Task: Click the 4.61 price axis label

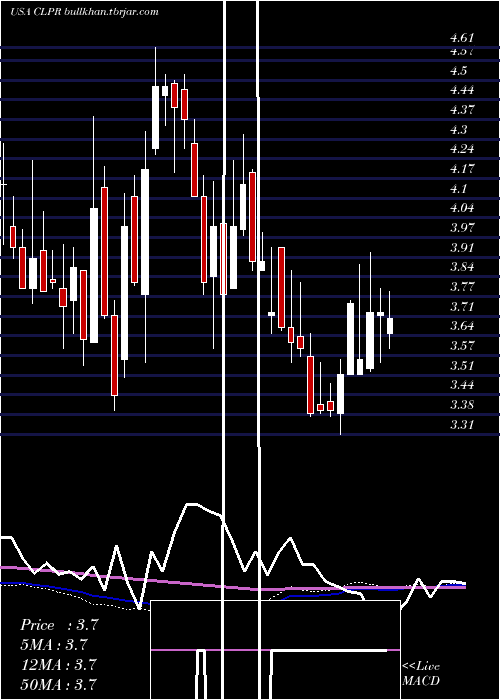Action: [x=462, y=38]
